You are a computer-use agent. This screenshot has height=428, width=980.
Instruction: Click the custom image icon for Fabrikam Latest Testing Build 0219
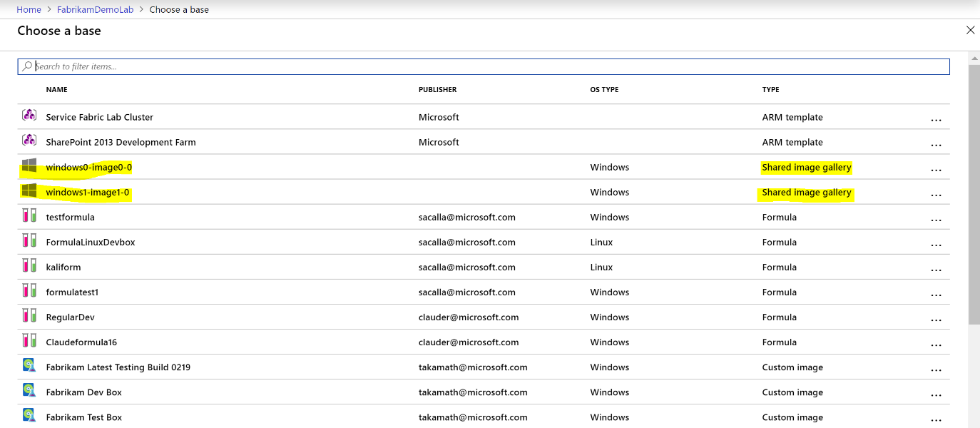coord(29,366)
